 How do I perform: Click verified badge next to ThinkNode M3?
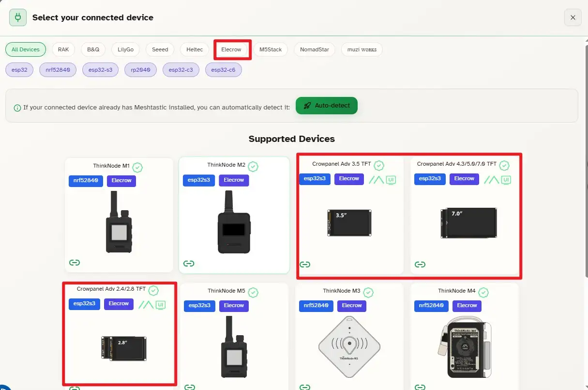[368, 293]
